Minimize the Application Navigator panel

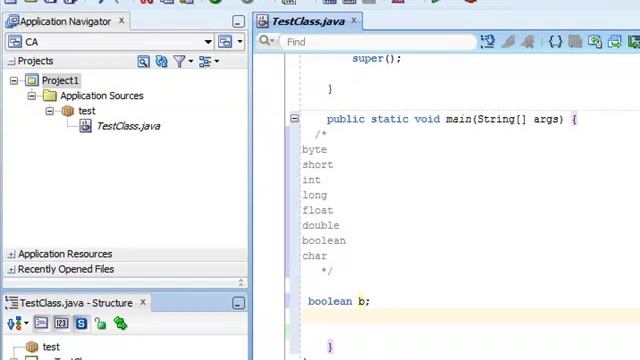[x=238, y=22]
